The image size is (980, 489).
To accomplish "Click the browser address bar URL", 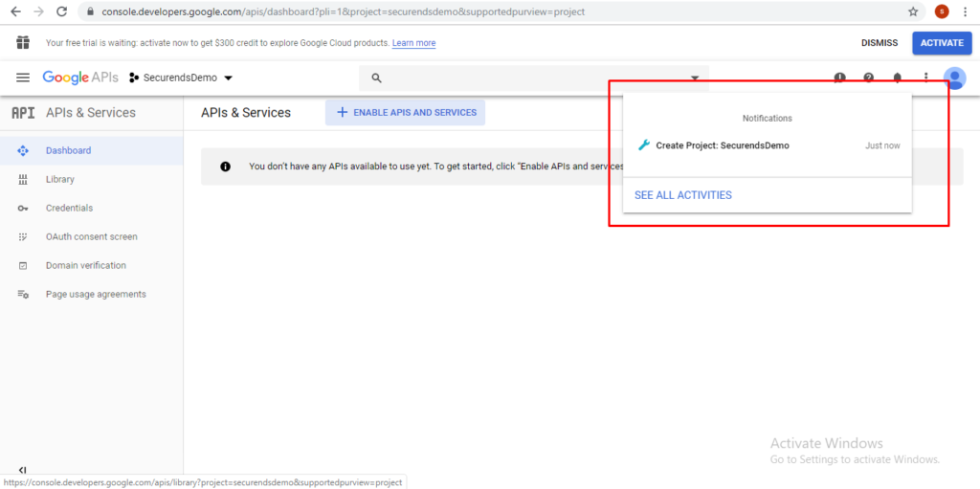I will [344, 11].
